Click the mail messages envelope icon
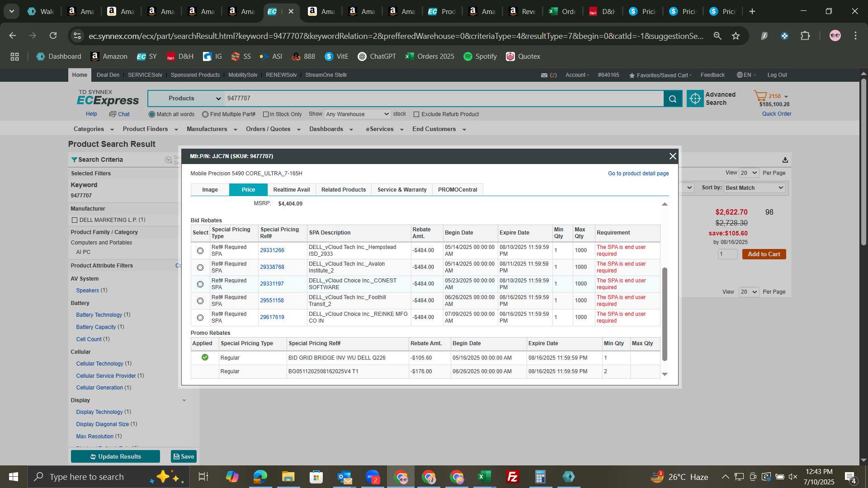The height and width of the screenshot is (488, 868). [x=544, y=75]
